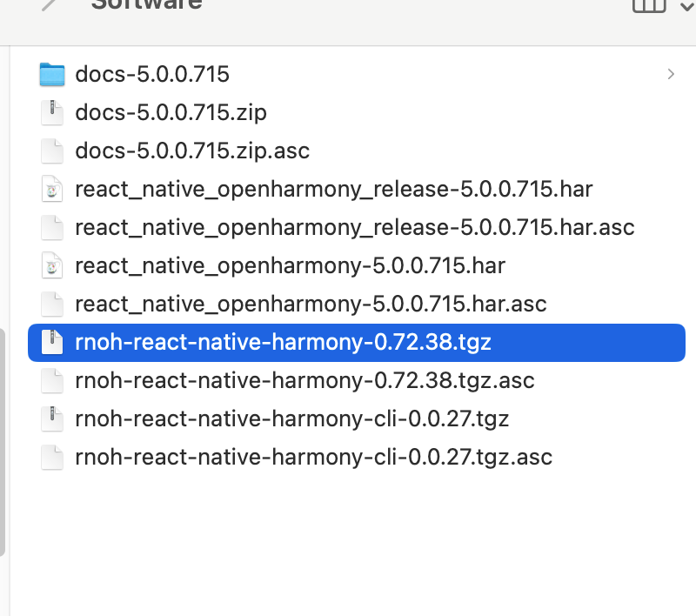Select rnoh-react-native-harmony-cli-0.0.27.tgz.asc file name

click(314, 458)
